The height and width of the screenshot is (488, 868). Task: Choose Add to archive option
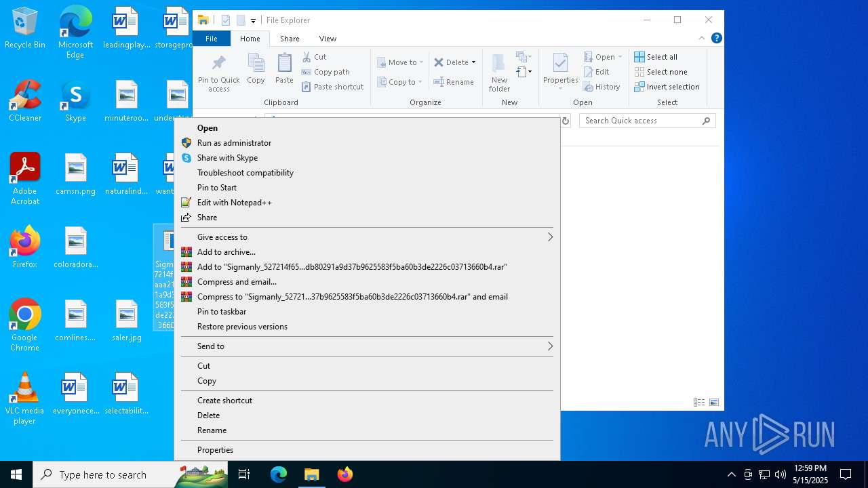click(367, 252)
